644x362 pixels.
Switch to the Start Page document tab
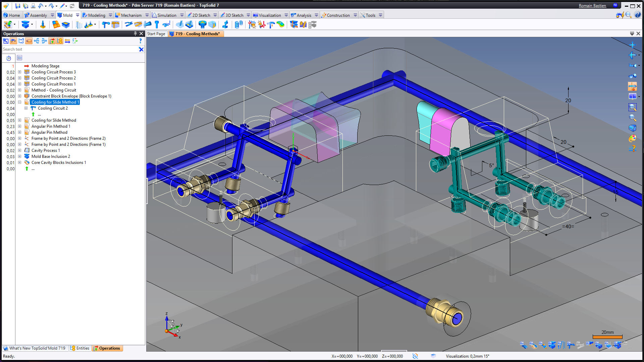[156, 34]
